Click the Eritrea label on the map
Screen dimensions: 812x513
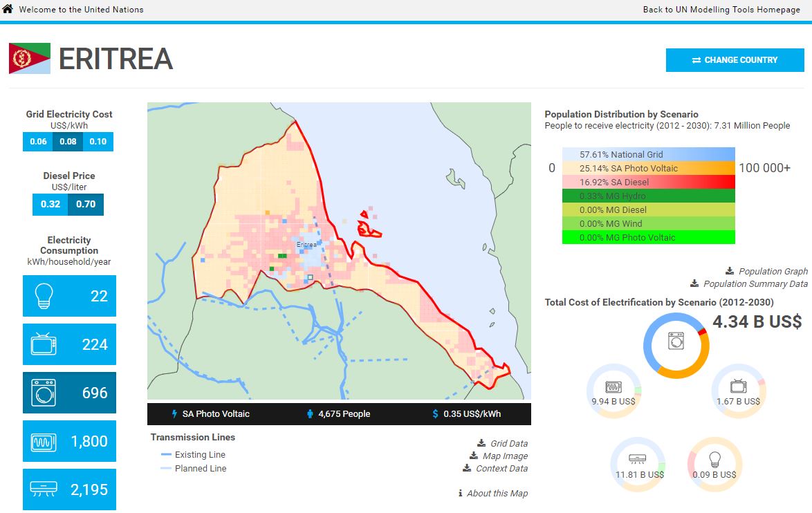[306, 244]
